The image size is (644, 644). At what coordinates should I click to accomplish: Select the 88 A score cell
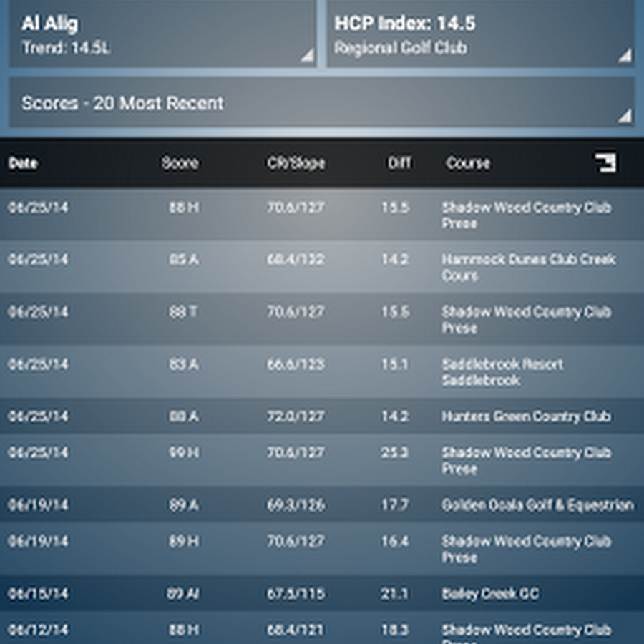click(x=184, y=416)
